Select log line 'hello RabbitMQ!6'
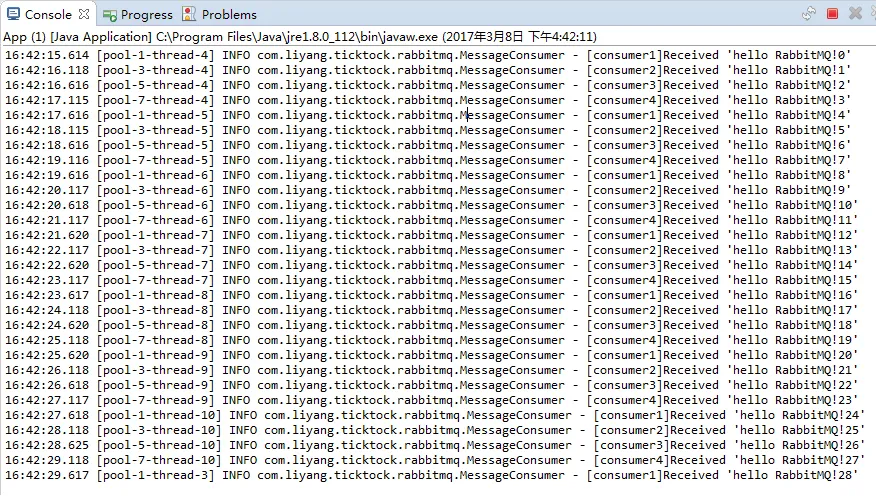 point(428,145)
